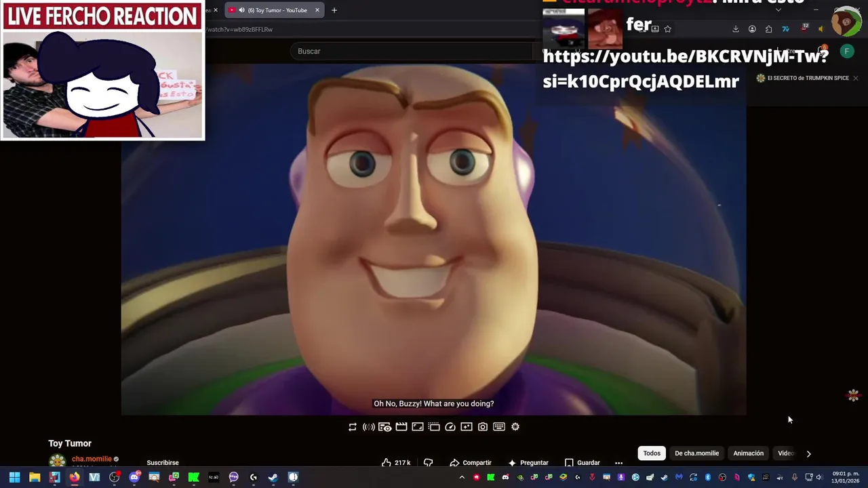Open the keyboard shortcuts icon
The height and width of the screenshot is (488, 868).
pos(499,427)
